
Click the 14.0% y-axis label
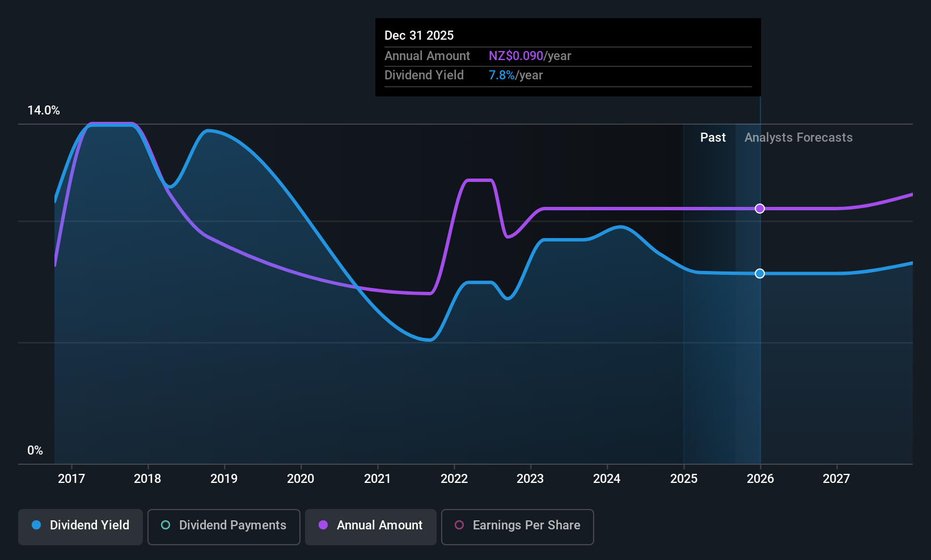click(44, 111)
